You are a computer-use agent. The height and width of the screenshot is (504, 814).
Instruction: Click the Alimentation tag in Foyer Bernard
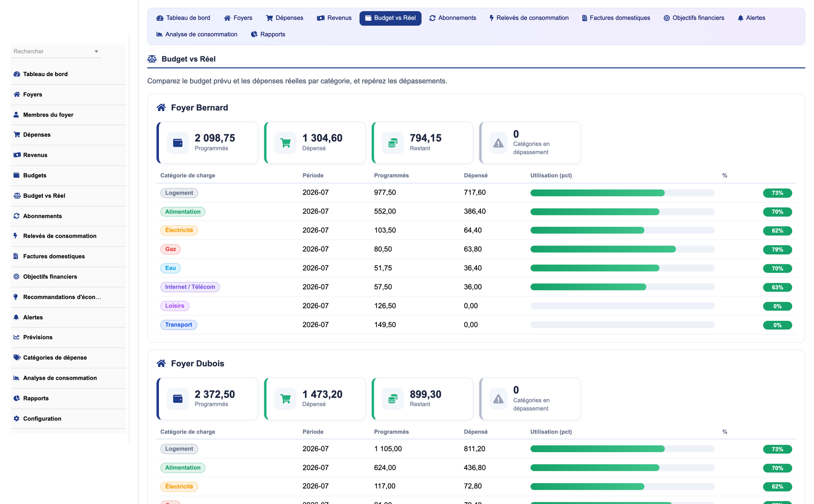pos(183,212)
